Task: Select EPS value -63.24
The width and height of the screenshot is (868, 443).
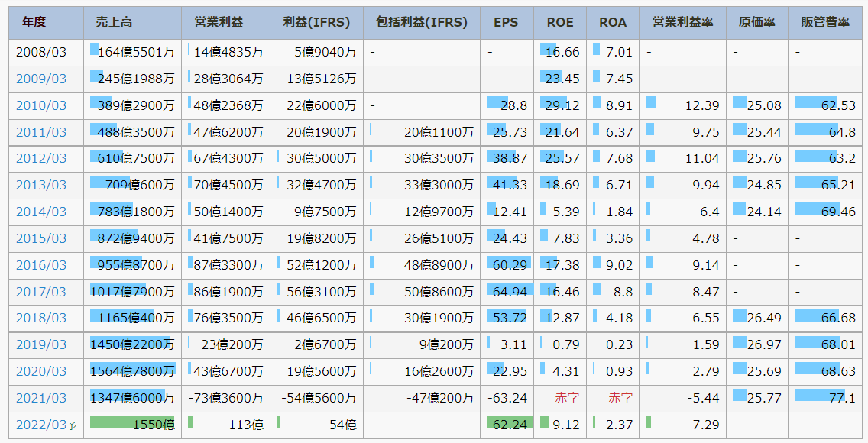Action: [x=507, y=398]
